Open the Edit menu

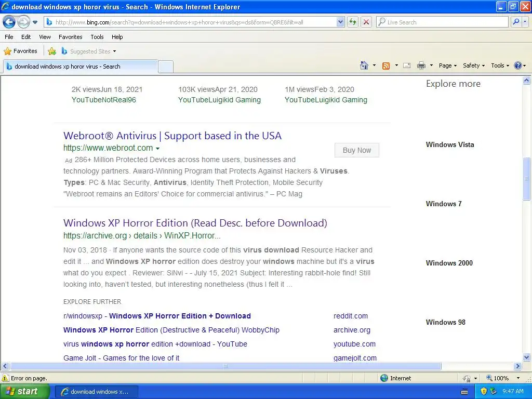[x=26, y=37]
